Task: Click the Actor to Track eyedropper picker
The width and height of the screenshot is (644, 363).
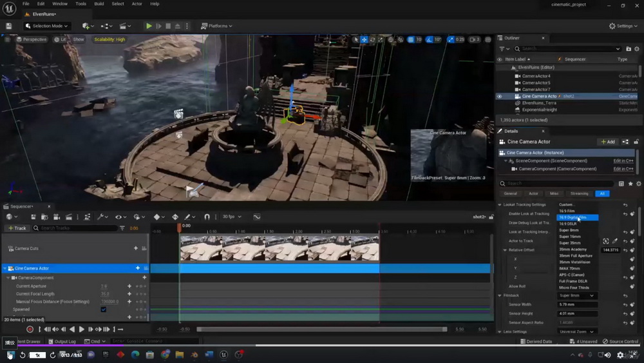Action: click(x=615, y=241)
